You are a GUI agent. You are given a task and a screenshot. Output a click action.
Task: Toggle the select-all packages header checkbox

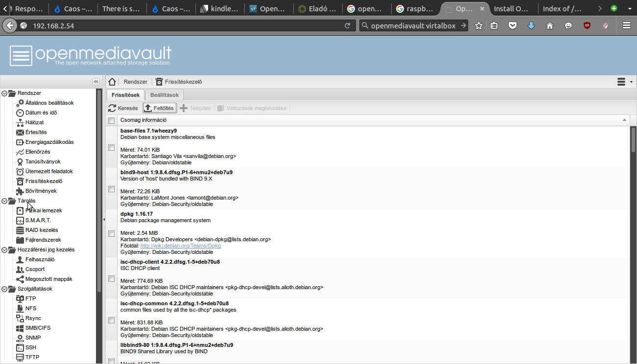pos(112,120)
